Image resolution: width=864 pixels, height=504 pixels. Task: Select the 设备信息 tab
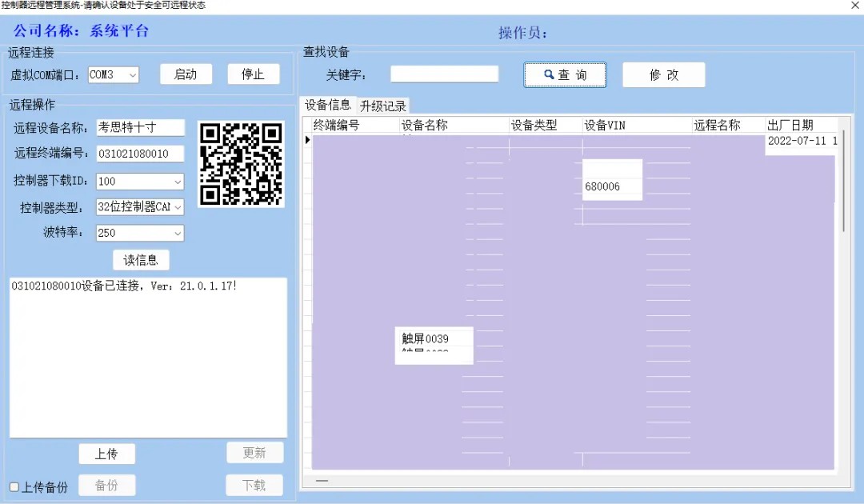pyautogui.click(x=327, y=105)
